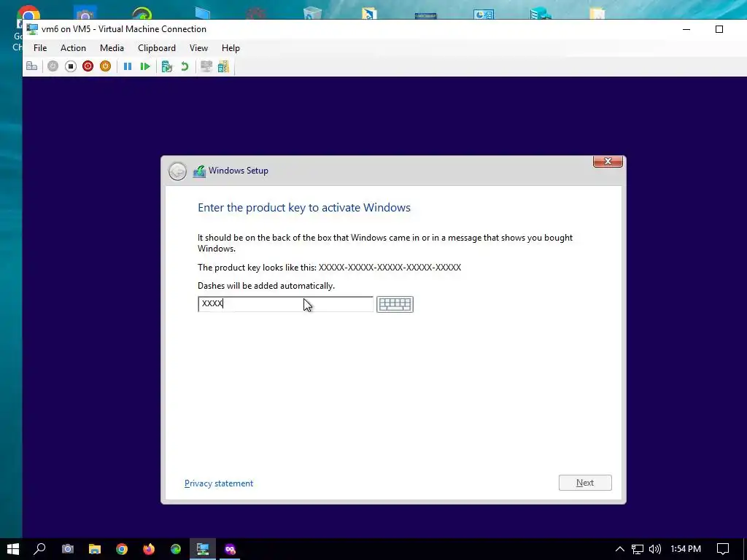Click the "Enter the product key to activate Windows" heading
The height and width of the screenshot is (560, 747).
coord(304,208)
